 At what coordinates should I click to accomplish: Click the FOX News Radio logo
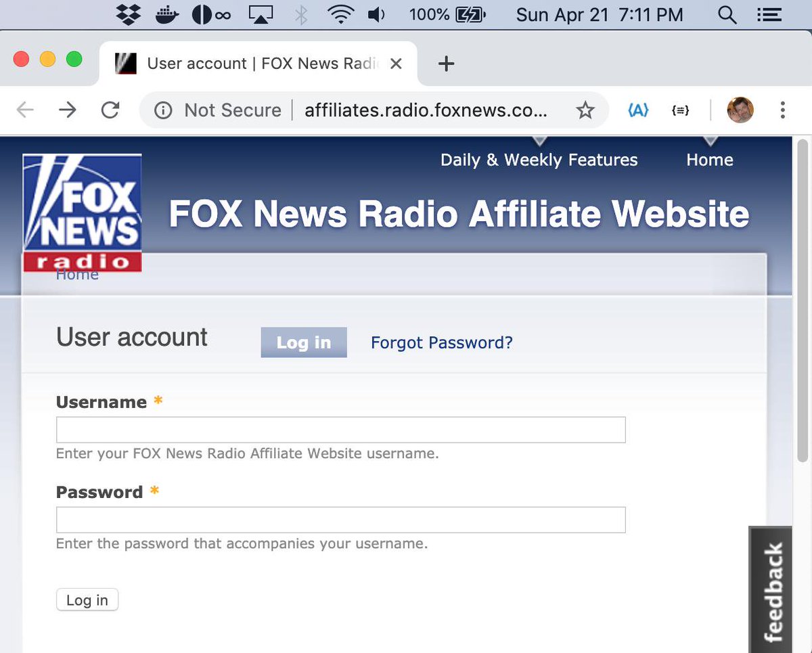coord(82,212)
